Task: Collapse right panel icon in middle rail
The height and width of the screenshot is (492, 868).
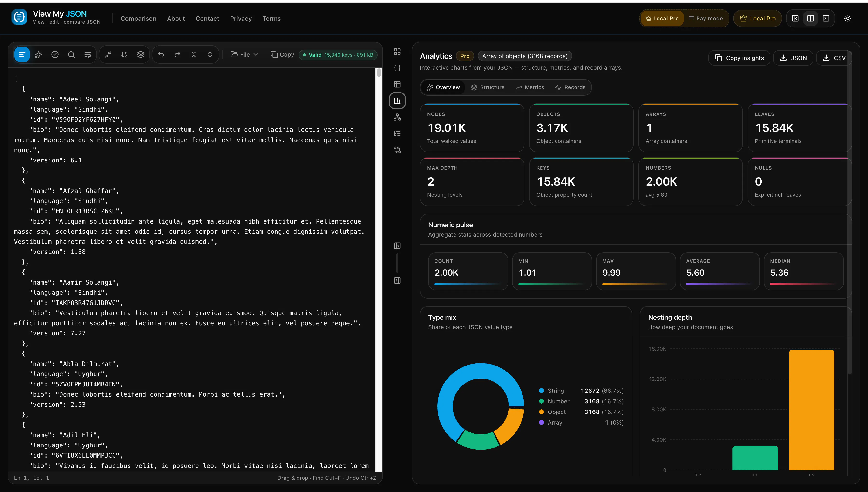Action: pos(397,280)
